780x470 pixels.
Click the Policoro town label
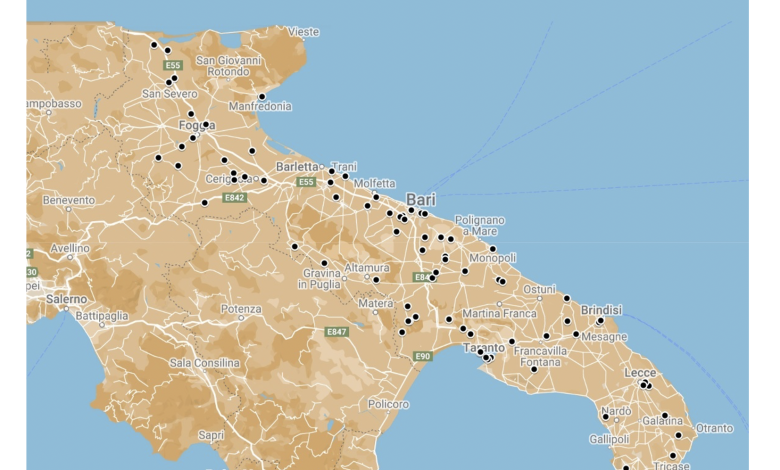pyautogui.click(x=388, y=404)
